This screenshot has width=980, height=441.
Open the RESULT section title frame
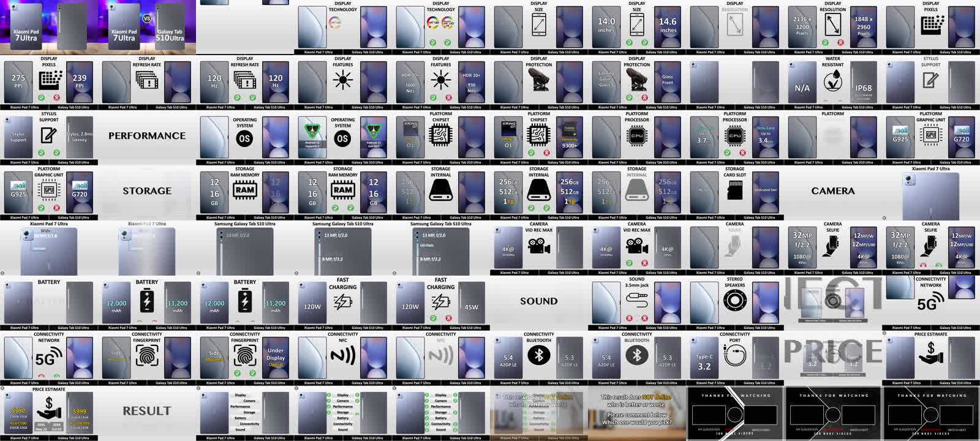(x=147, y=411)
